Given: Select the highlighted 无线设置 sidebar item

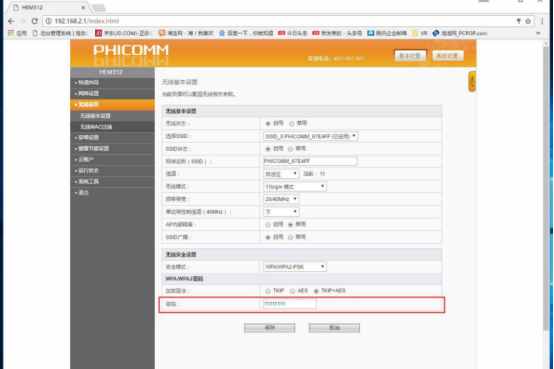Looking at the screenshot, I should tap(112, 105).
